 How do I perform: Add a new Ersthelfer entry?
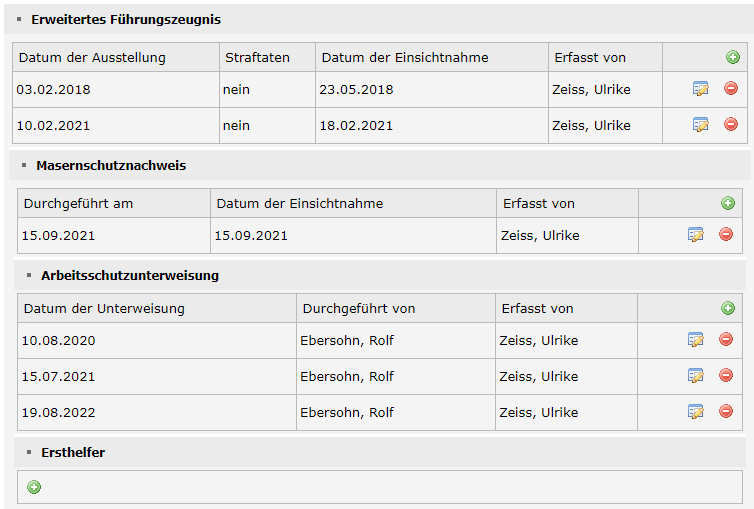click(x=34, y=487)
